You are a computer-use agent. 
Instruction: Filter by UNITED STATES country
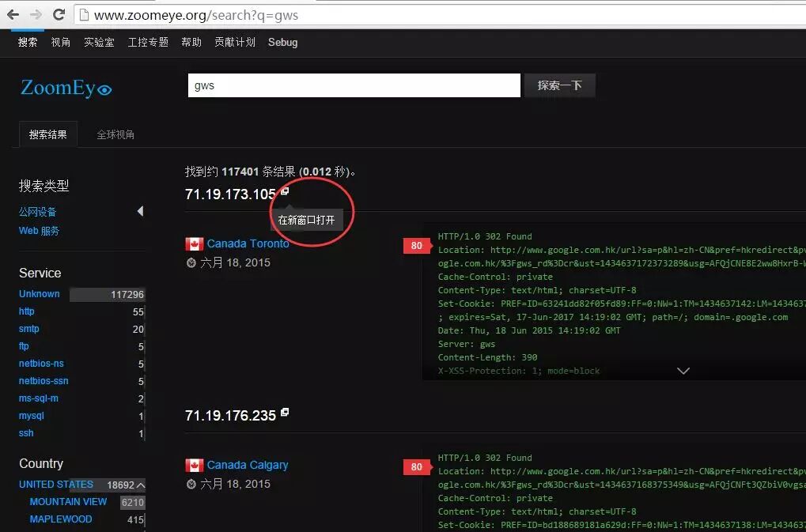[56, 485]
